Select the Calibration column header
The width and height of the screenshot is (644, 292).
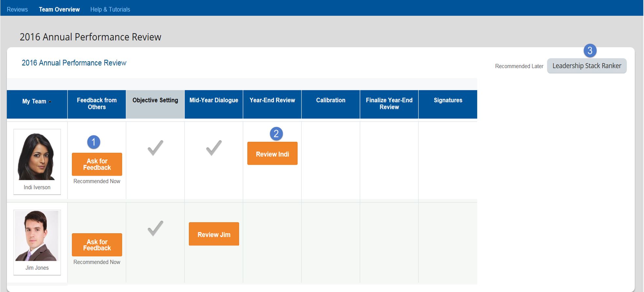(331, 104)
